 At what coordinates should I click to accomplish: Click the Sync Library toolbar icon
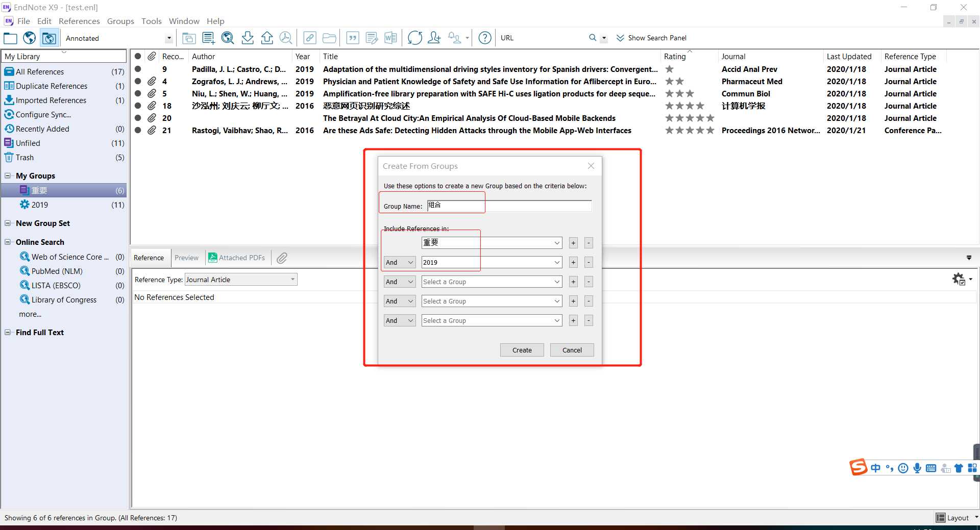(x=415, y=38)
